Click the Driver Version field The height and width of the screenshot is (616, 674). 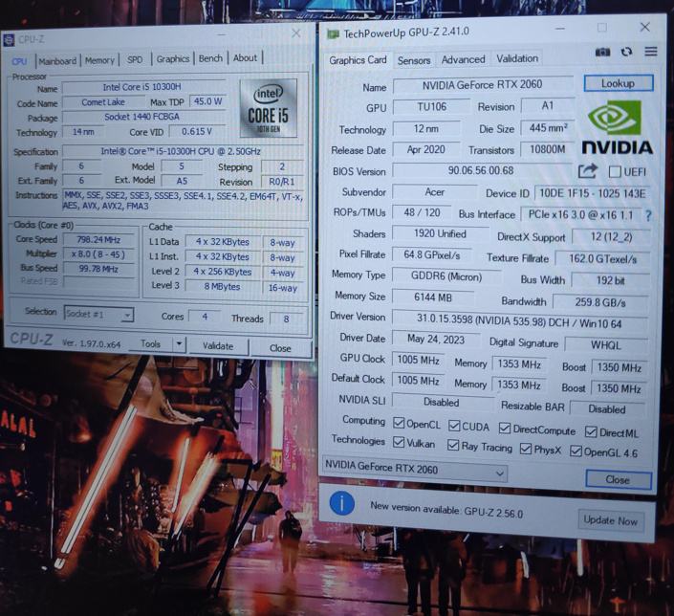coord(519,320)
